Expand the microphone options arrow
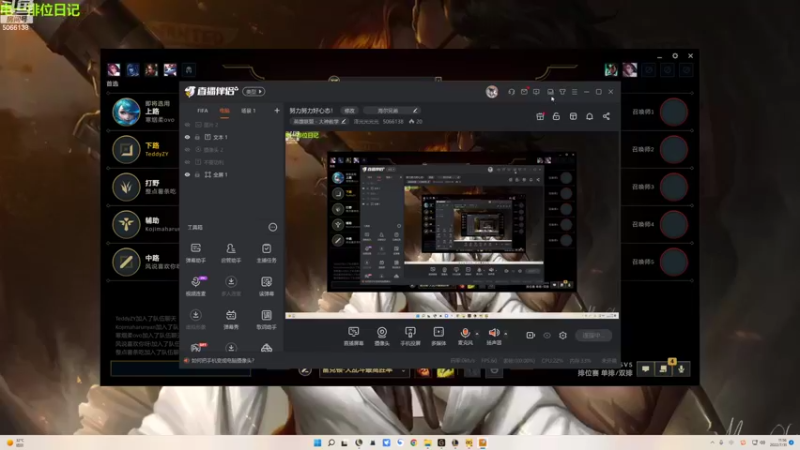 click(x=477, y=334)
